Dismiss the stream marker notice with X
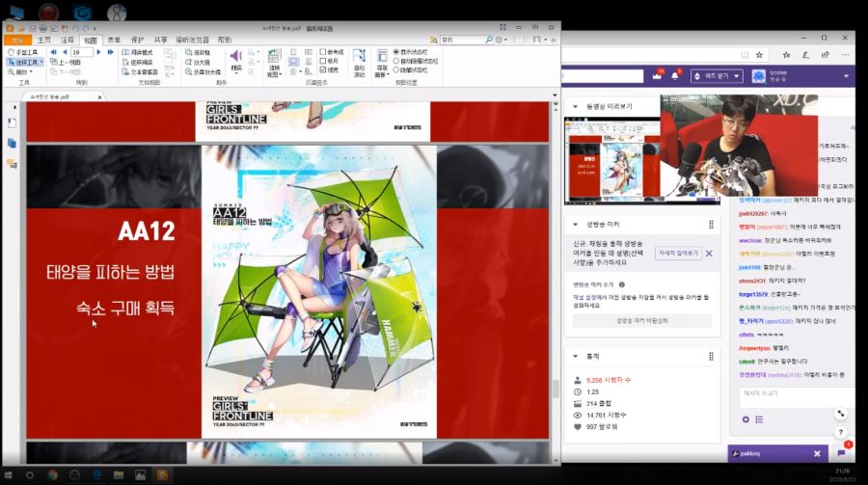The width and height of the screenshot is (868, 485). 709,254
